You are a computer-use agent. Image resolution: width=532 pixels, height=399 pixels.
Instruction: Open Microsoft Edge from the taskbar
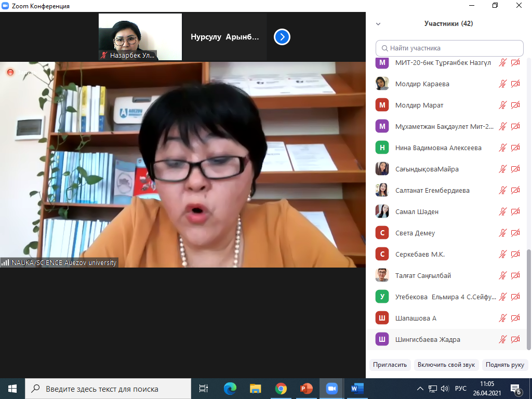pyautogui.click(x=230, y=388)
